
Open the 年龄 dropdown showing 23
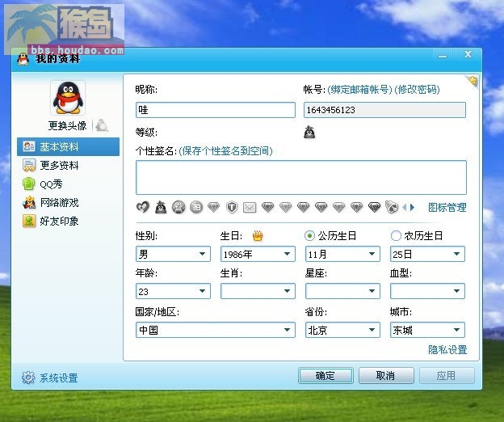(x=173, y=291)
